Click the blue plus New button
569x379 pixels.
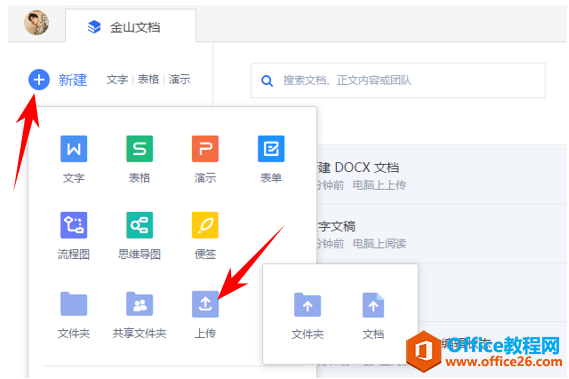(39, 79)
